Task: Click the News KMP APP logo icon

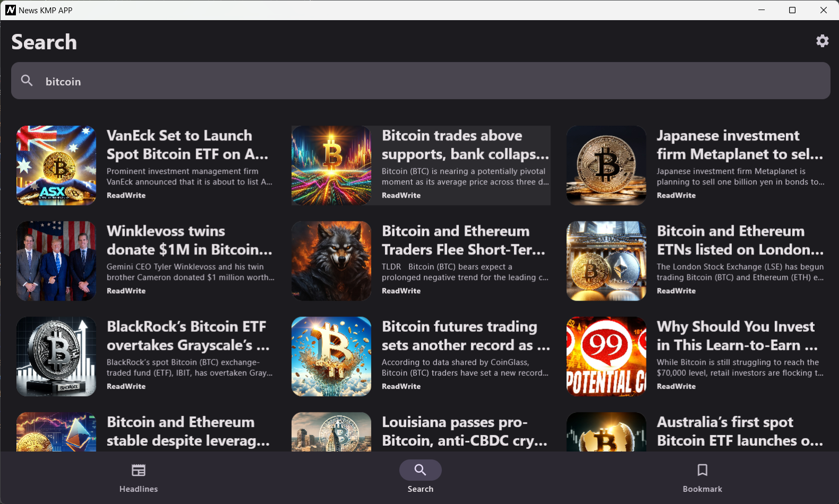Action: click(11, 10)
